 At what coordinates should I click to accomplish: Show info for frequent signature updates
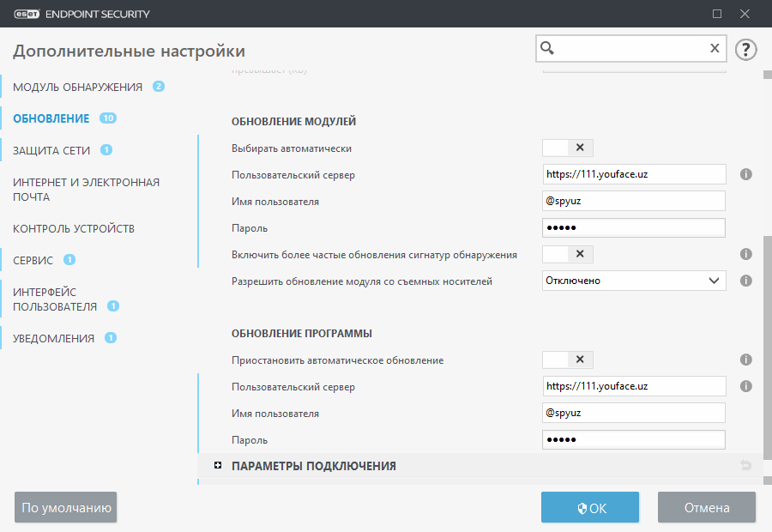[746, 254]
